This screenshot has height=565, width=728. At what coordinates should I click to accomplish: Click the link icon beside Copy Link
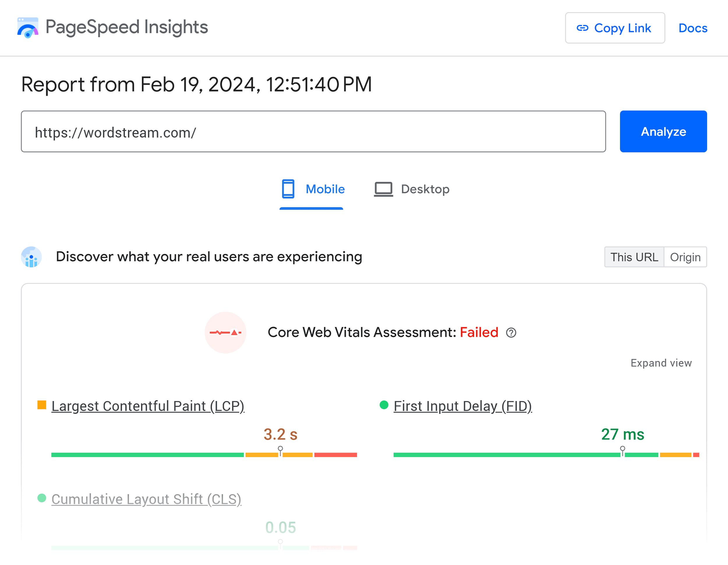pyautogui.click(x=582, y=28)
